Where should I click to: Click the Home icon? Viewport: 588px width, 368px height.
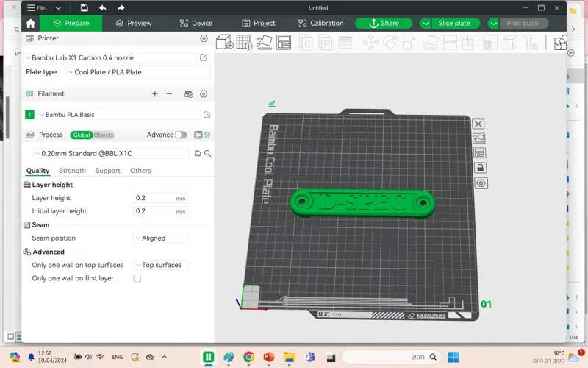click(31, 24)
